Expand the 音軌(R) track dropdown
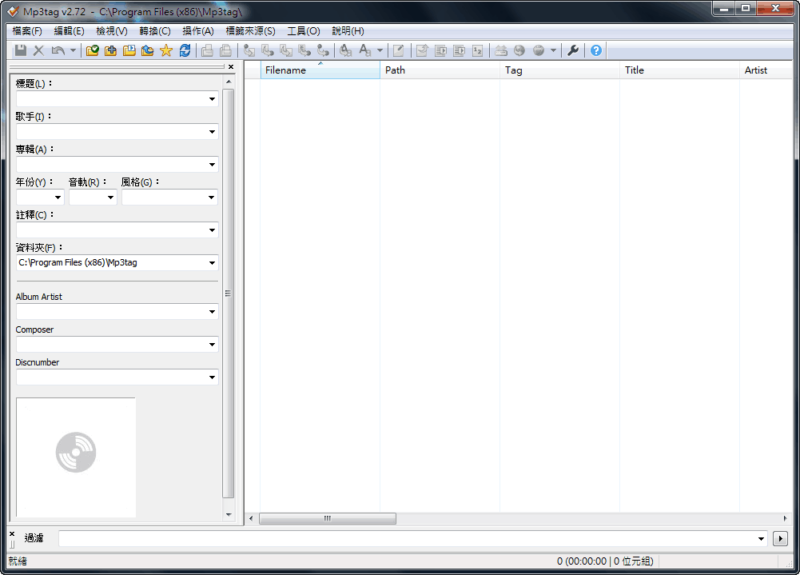The height and width of the screenshot is (575, 800). tap(110, 197)
